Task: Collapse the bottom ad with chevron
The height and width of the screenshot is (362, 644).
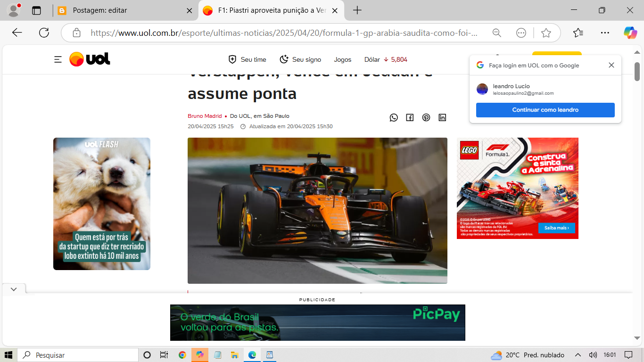Action: coord(14,289)
